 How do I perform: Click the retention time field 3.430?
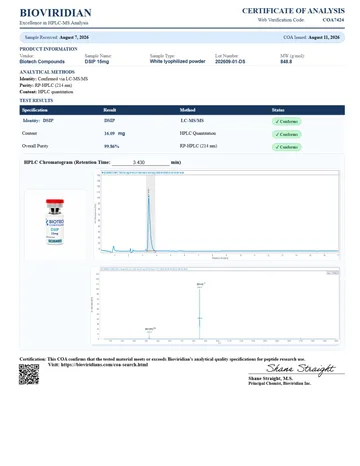[141, 162]
